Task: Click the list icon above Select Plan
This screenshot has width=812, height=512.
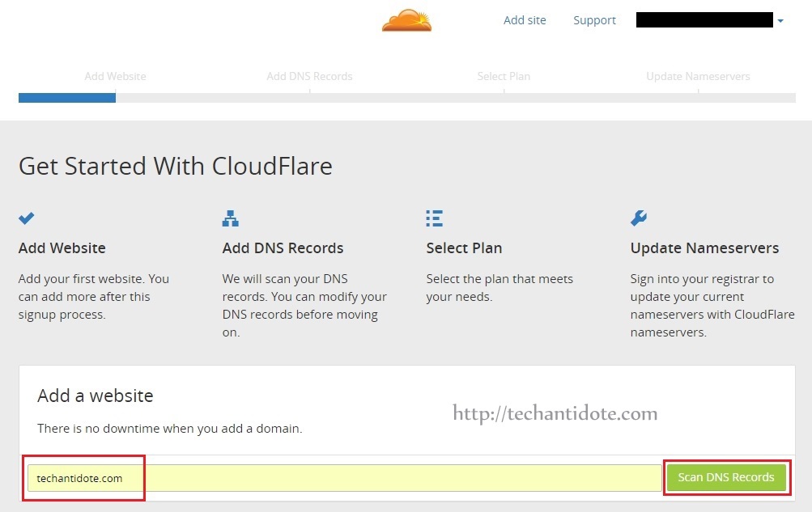Action: 435,218
